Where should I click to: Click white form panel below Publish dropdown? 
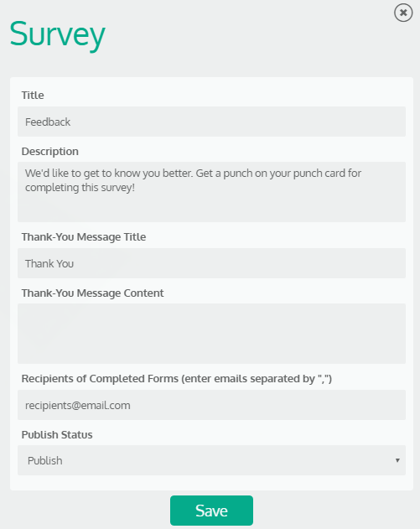(211, 483)
